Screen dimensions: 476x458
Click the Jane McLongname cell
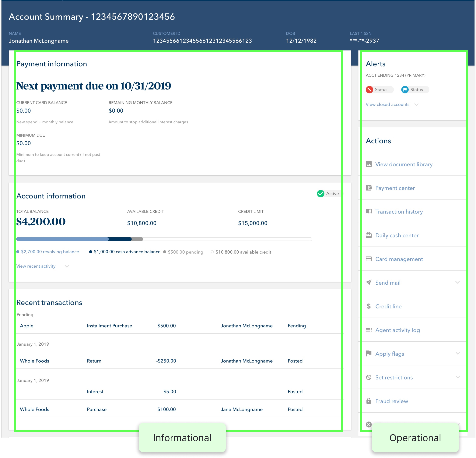(x=242, y=409)
